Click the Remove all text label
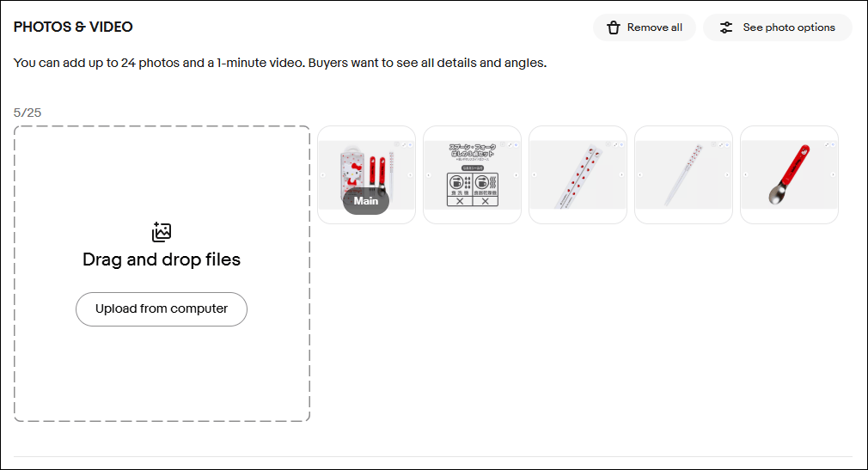The width and height of the screenshot is (868, 470). click(x=654, y=27)
